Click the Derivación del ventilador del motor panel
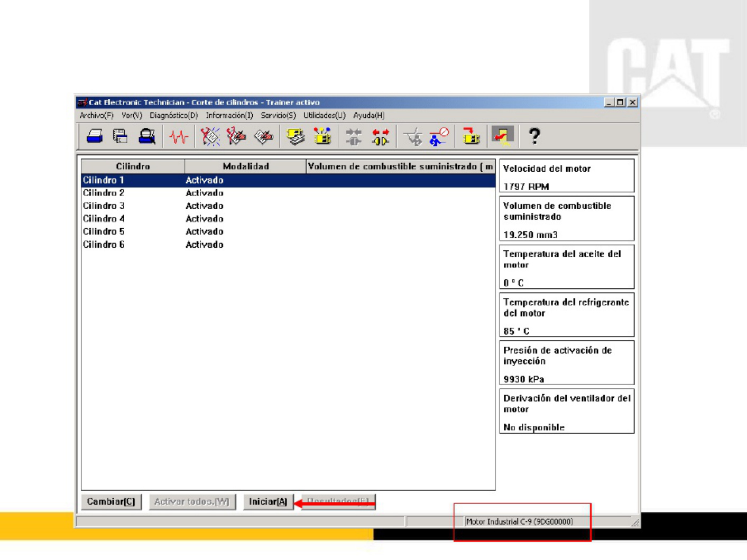 pos(567,412)
